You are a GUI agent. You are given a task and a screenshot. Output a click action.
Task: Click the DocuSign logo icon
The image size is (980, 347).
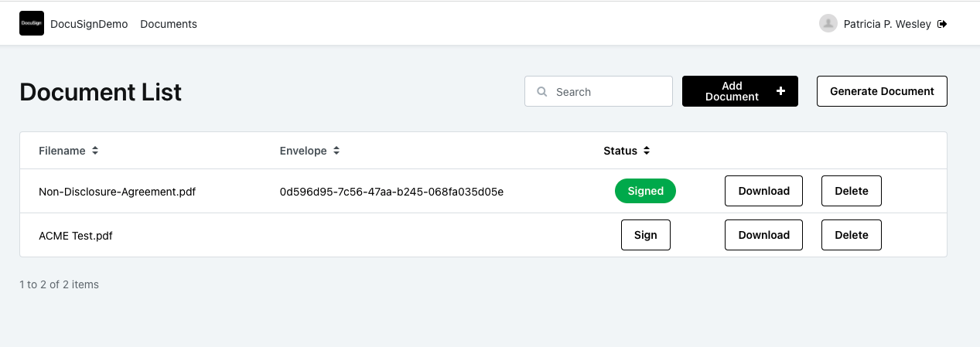tap(32, 23)
